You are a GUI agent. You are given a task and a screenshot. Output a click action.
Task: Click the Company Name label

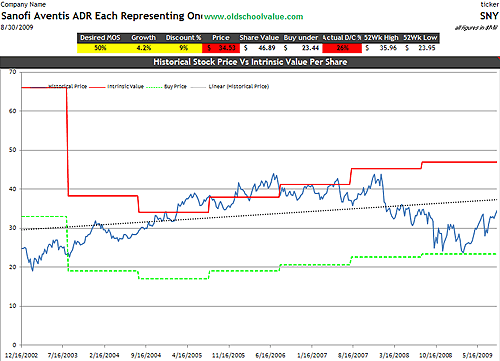23,5
